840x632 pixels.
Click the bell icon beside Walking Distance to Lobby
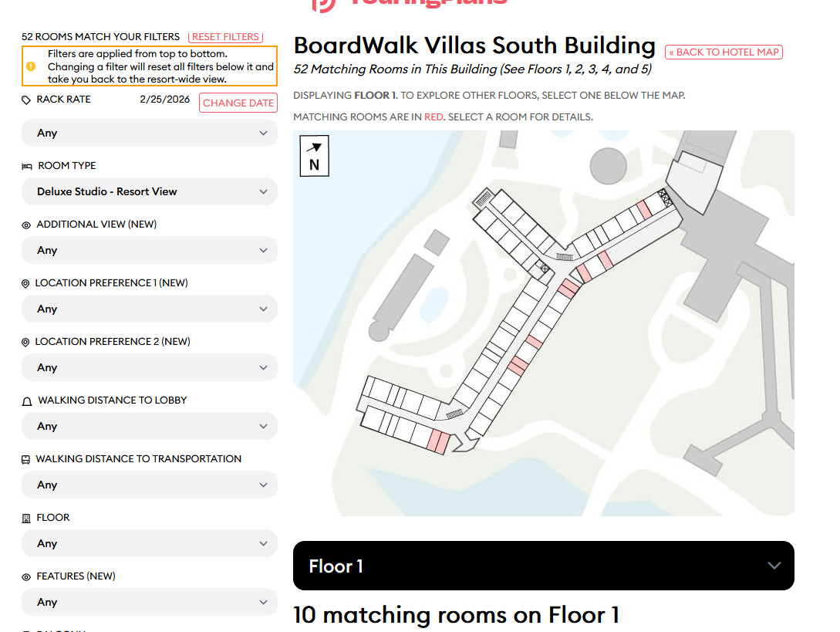(x=27, y=400)
